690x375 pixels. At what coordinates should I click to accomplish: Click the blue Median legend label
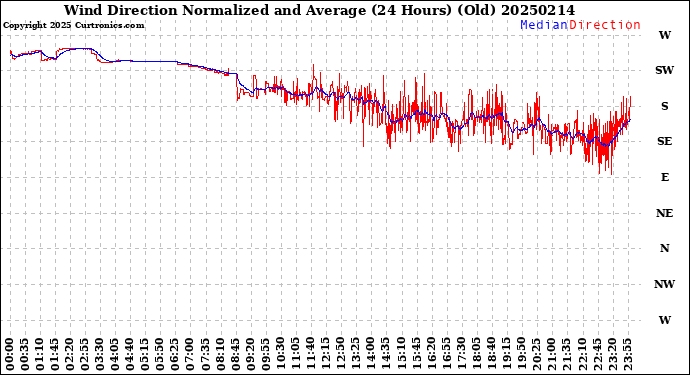coord(544,25)
